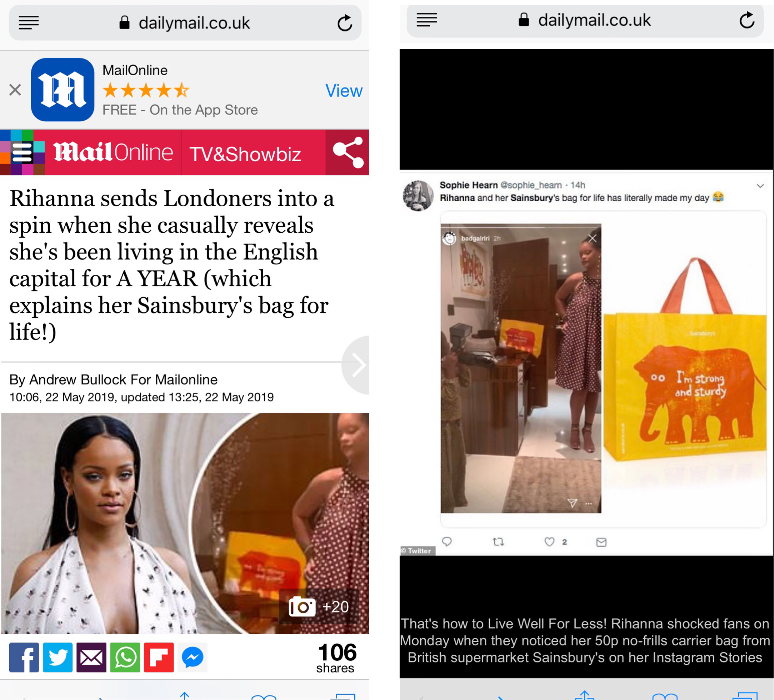Reload page in left browser bar

pos(345,22)
